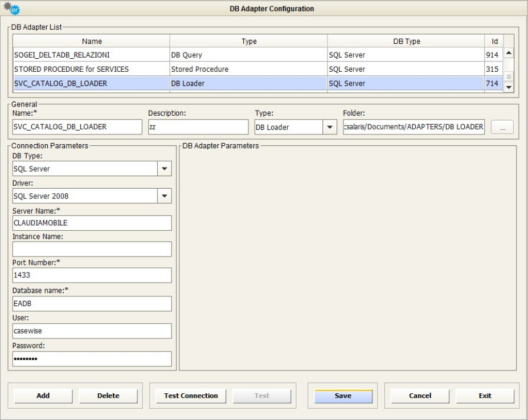528x420 pixels.
Task: Select the SOGEI_DELTADB_RELAZIONI adapter row
Action: coord(91,55)
